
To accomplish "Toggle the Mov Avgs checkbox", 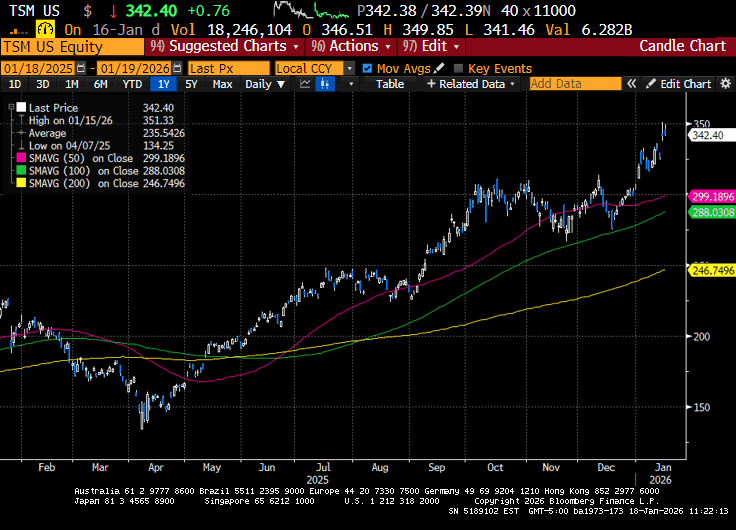I will [367, 68].
